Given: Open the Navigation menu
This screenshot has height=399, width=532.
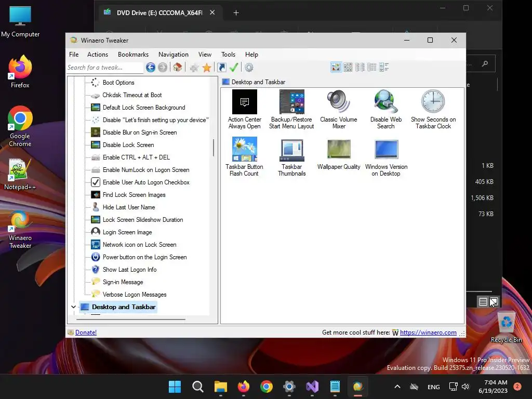Looking at the screenshot, I should tap(174, 55).
